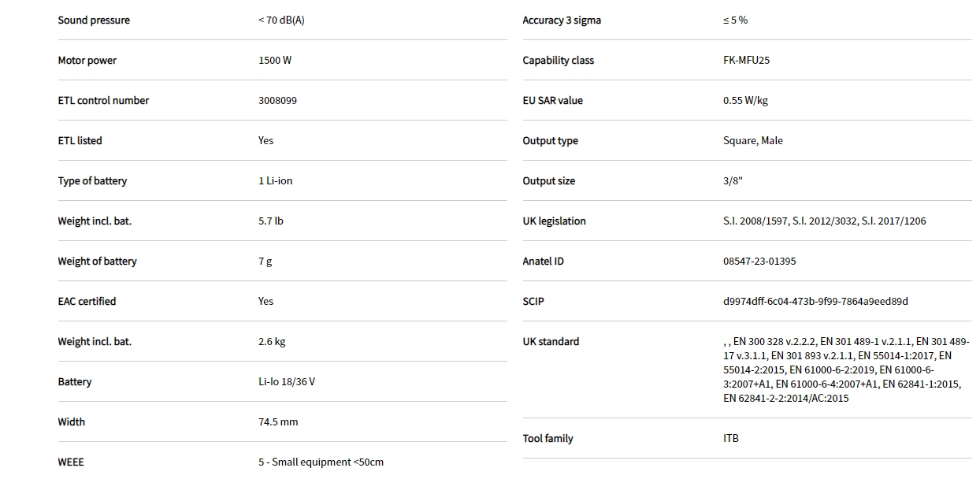Click the ETL control number 3008099
This screenshot has width=980, height=479.
coord(277,101)
